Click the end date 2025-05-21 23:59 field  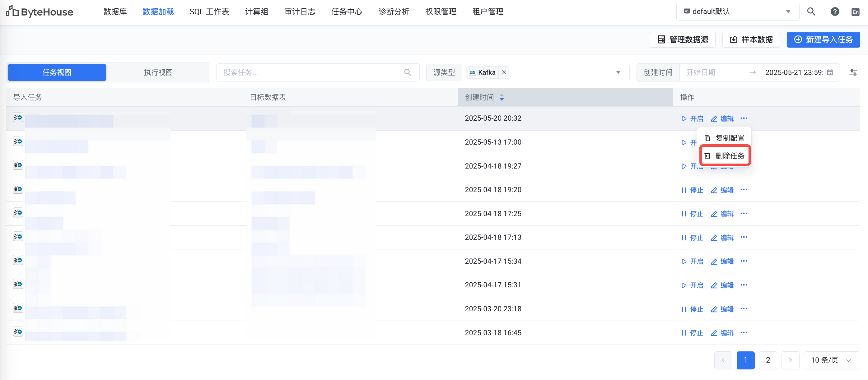click(794, 72)
